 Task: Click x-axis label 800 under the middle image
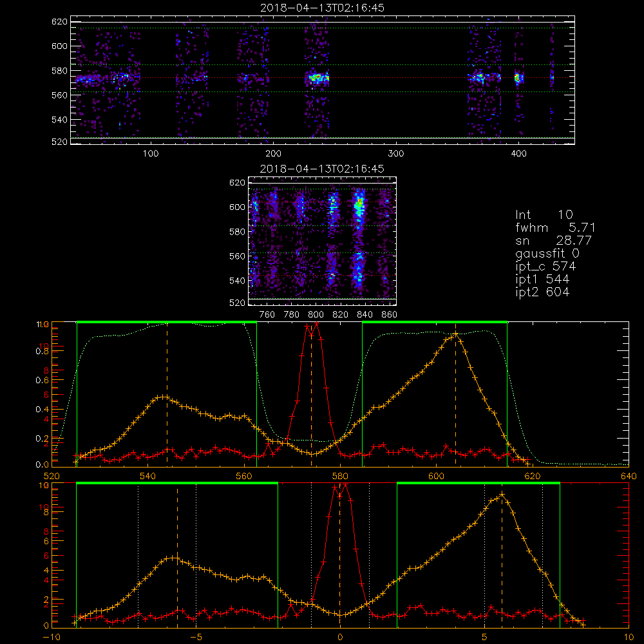click(316, 315)
